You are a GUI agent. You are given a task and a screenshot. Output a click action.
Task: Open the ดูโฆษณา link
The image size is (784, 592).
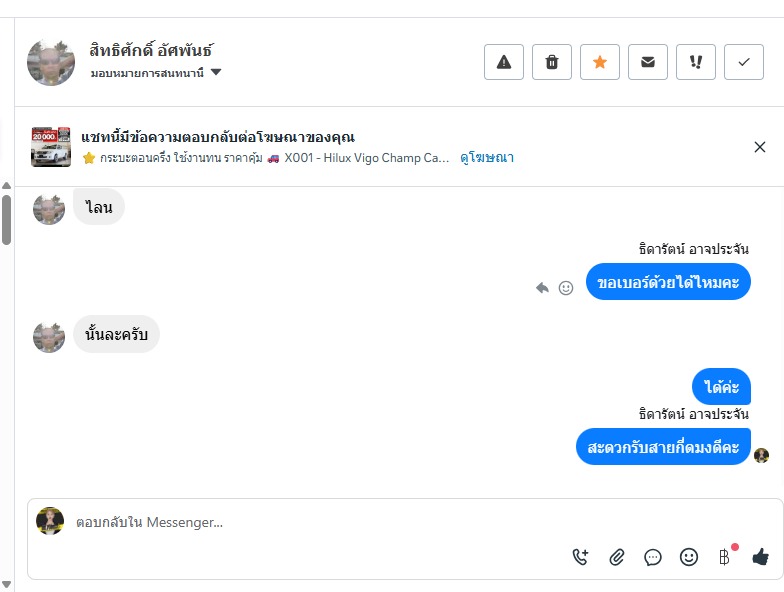487,158
